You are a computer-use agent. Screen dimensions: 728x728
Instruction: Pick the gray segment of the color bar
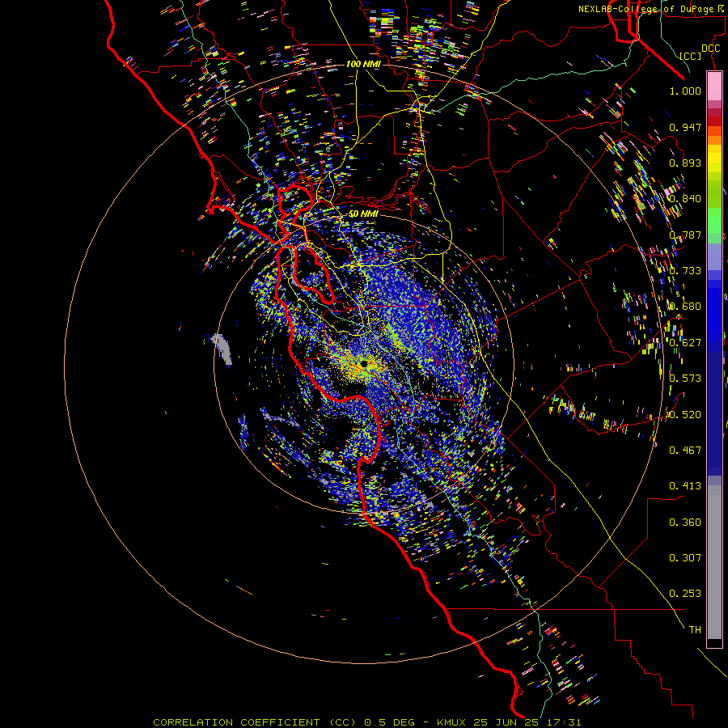tap(714, 562)
